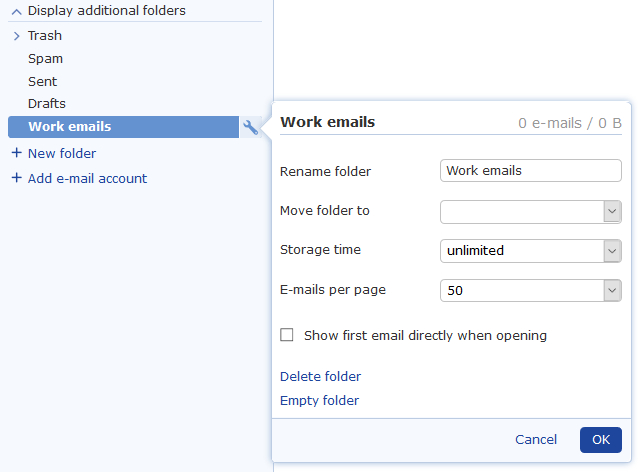Image resolution: width=638 pixels, height=472 pixels.
Task: Cancel the folder settings dialog
Action: [x=536, y=439]
